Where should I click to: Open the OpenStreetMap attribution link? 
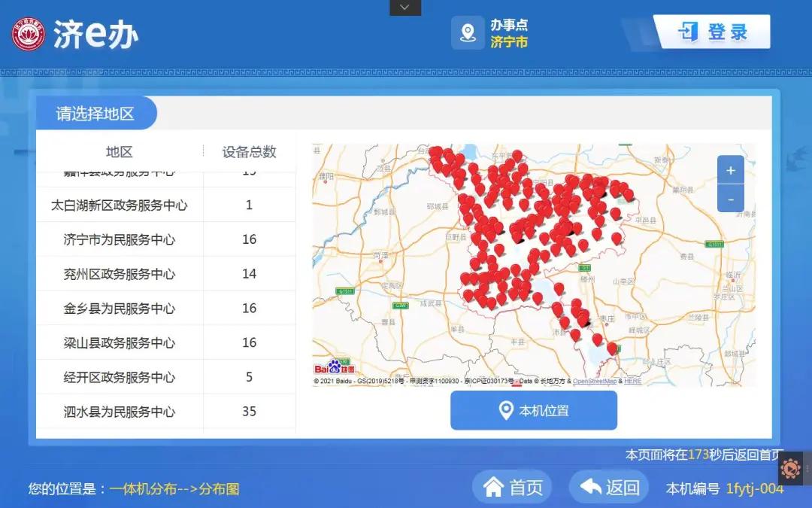click(595, 381)
